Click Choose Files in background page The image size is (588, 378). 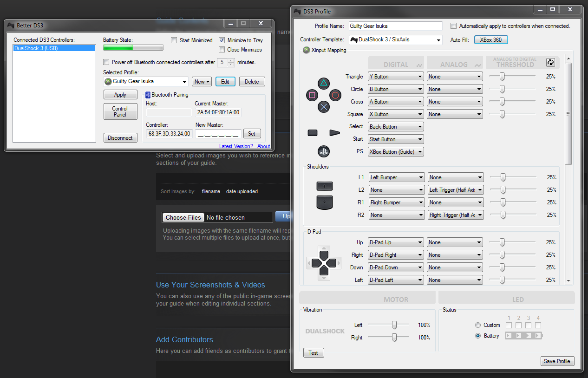[183, 217]
